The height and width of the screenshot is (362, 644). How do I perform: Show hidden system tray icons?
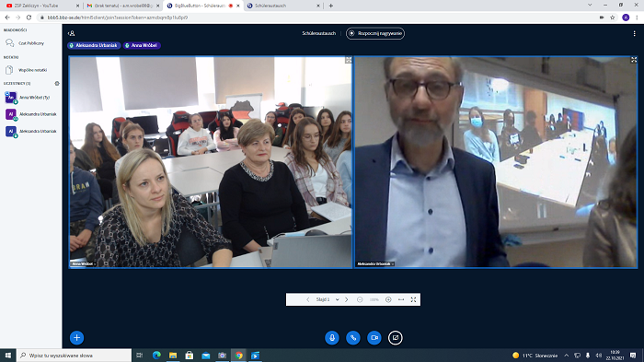pyautogui.click(x=567, y=356)
